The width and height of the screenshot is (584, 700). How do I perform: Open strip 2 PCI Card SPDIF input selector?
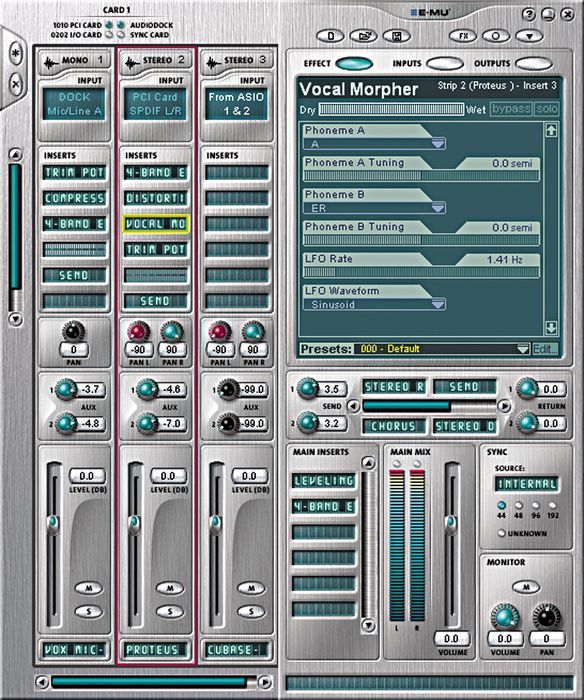click(155, 104)
